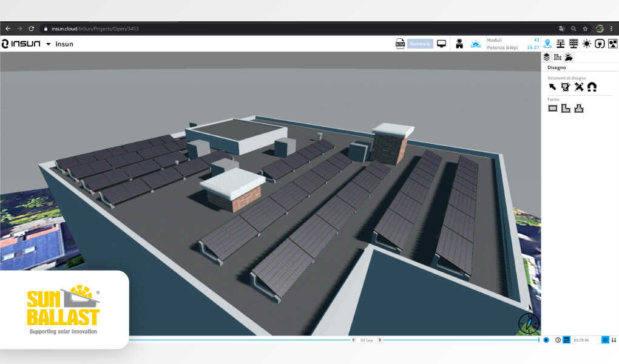
Task: Click the location pin map icon
Action: 547,44
